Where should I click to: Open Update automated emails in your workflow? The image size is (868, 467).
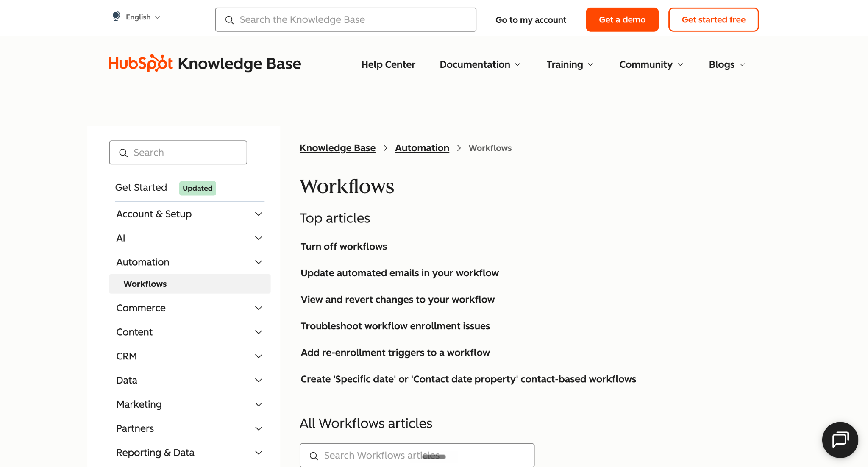(400, 273)
